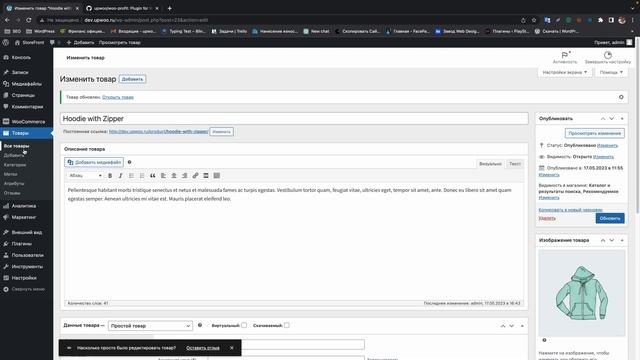Image resolution: width=640 pixels, height=360 pixels.
Task: Click inside the description text area
Action: coord(294,241)
